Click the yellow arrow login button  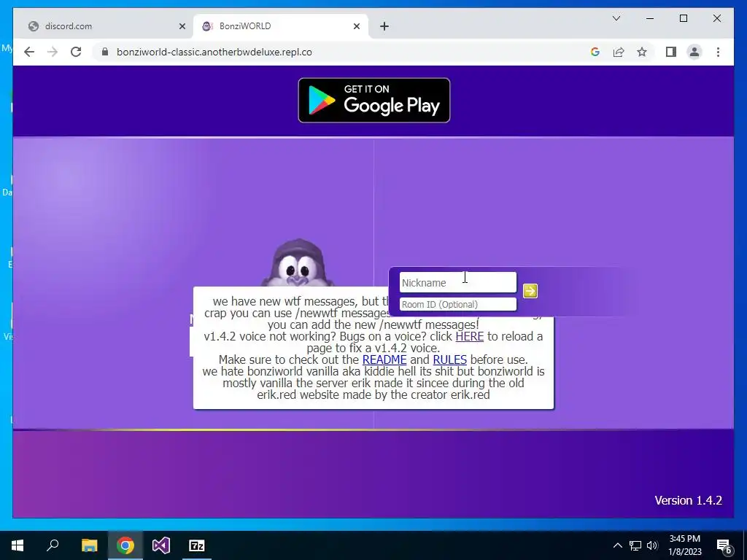[x=530, y=291]
